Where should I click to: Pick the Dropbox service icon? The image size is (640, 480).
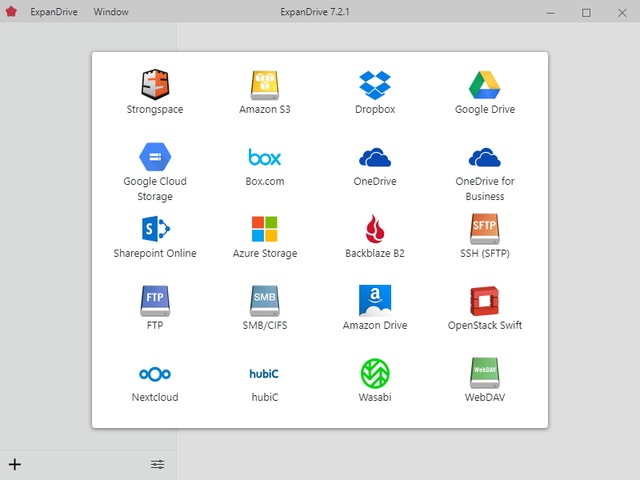click(375, 85)
